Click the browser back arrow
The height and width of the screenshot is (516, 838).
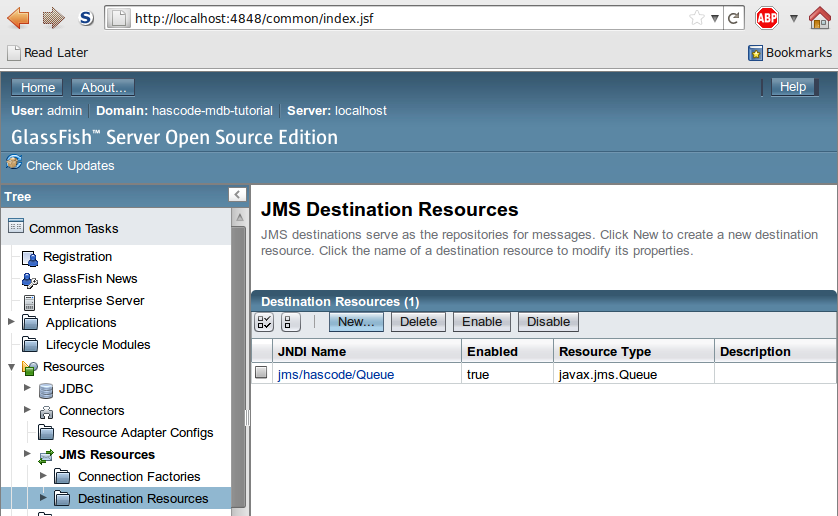(19, 18)
